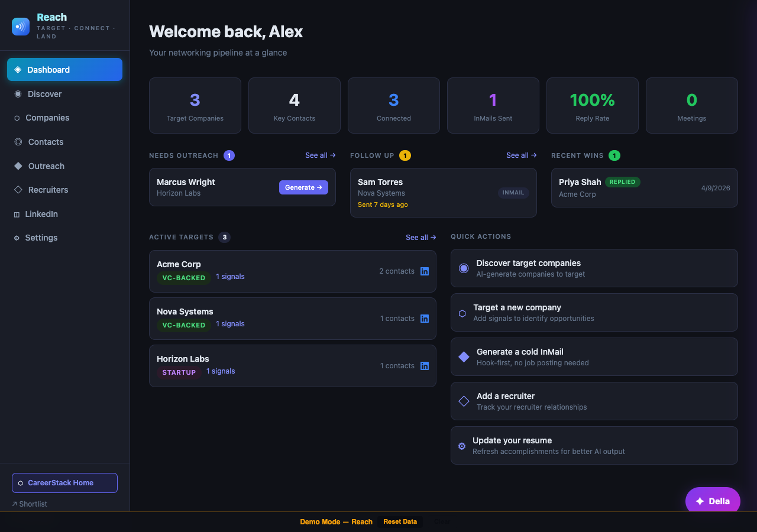Image resolution: width=757 pixels, height=532 pixels.
Task: Go to CareerStack Home
Action: coord(64,483)
